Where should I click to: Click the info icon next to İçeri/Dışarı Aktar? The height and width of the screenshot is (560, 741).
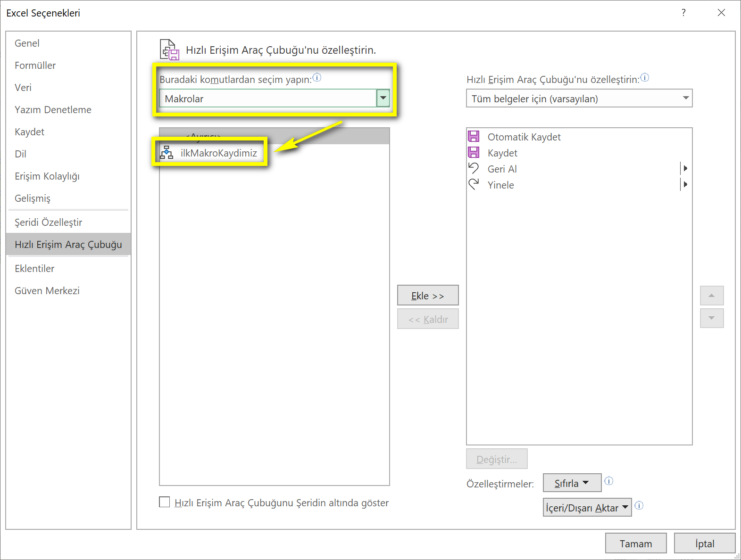click(x=639, y=505)
